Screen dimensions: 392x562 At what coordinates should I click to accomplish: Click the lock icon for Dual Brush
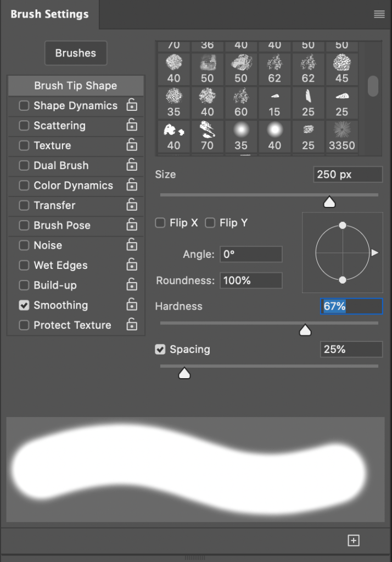(x=132, y=165)
